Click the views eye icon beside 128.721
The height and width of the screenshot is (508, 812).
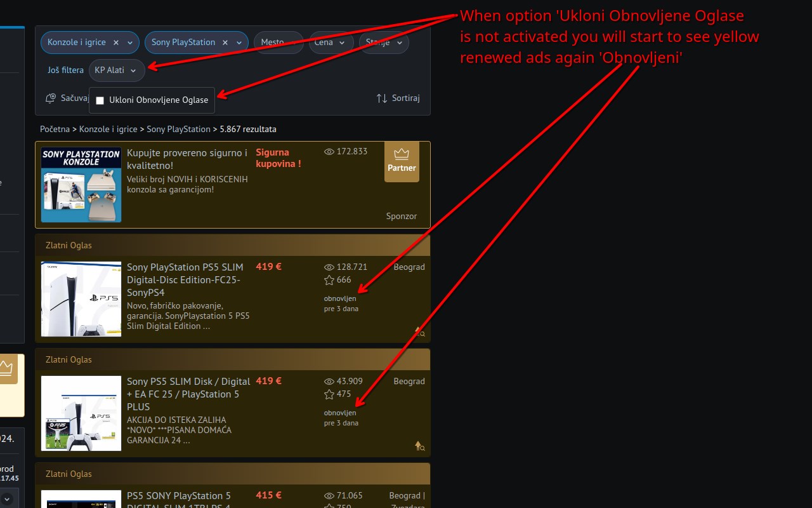pyautogui.click(x=329, y=267)
